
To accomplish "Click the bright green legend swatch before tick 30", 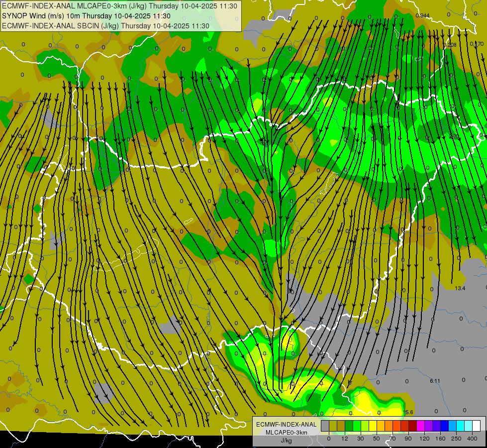I will [357, 426].
